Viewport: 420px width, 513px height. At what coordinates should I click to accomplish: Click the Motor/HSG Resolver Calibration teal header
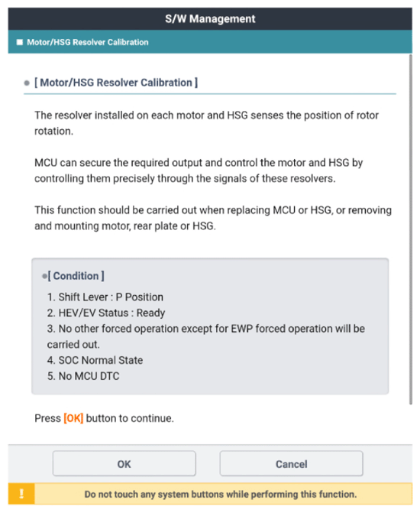pos(210,42)
